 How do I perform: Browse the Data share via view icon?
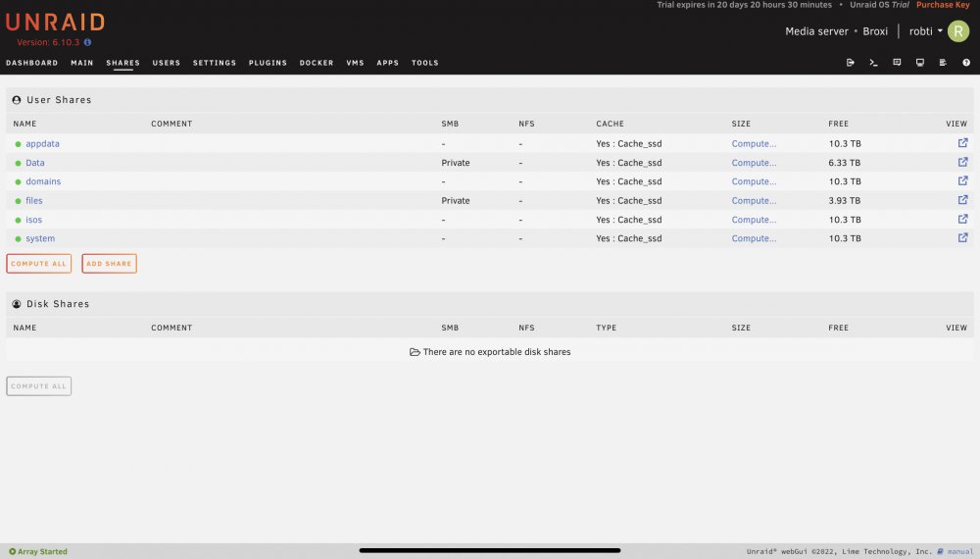pos(962,162)
